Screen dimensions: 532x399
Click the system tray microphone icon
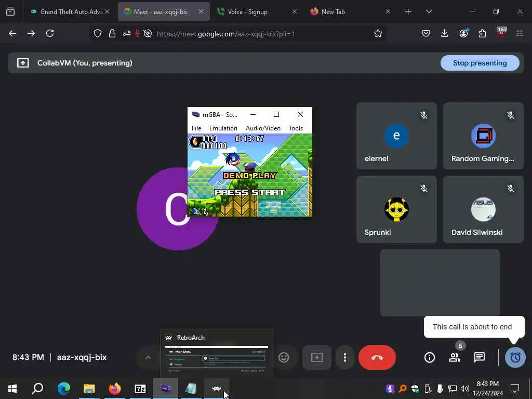[440, 389]
